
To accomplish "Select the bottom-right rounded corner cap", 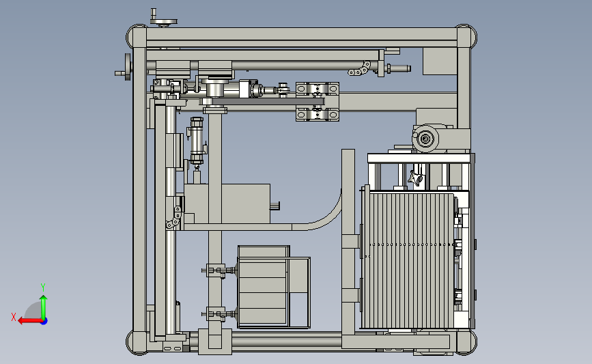I will click(x=466, y=342).
